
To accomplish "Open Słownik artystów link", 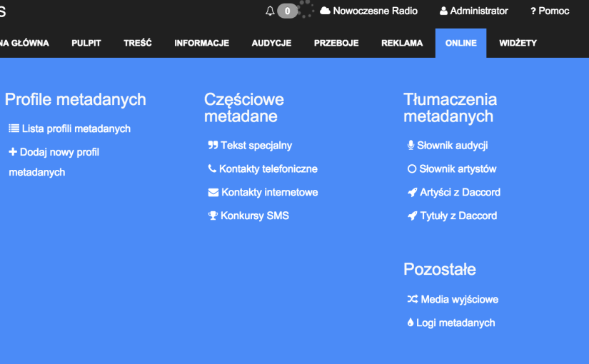I will 457,169.
